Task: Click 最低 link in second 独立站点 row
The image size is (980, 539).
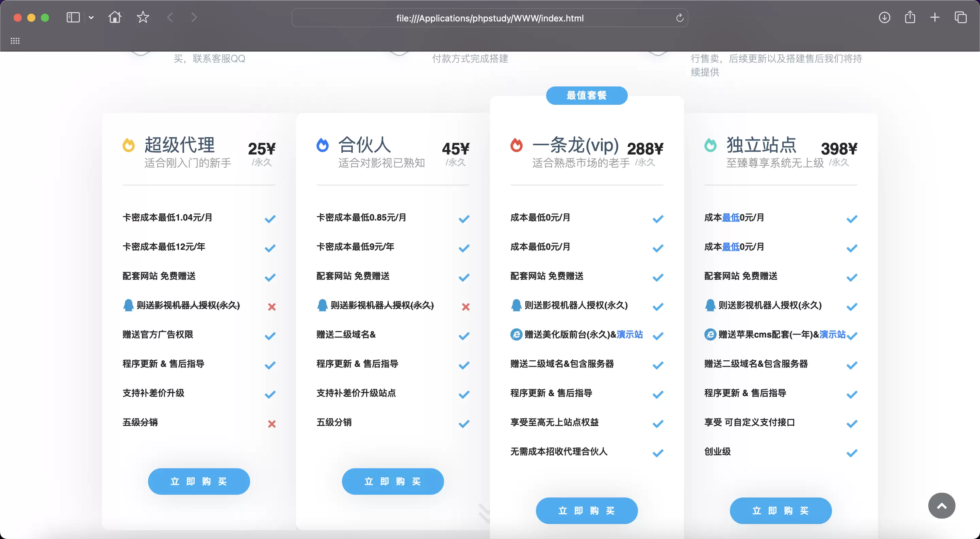Action: point(731,247)
